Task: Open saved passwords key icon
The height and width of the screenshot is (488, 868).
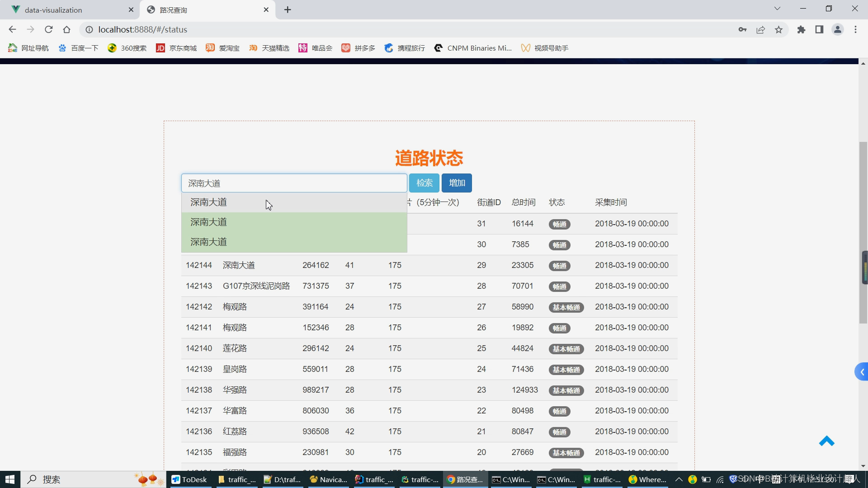Action: point(742,29)
